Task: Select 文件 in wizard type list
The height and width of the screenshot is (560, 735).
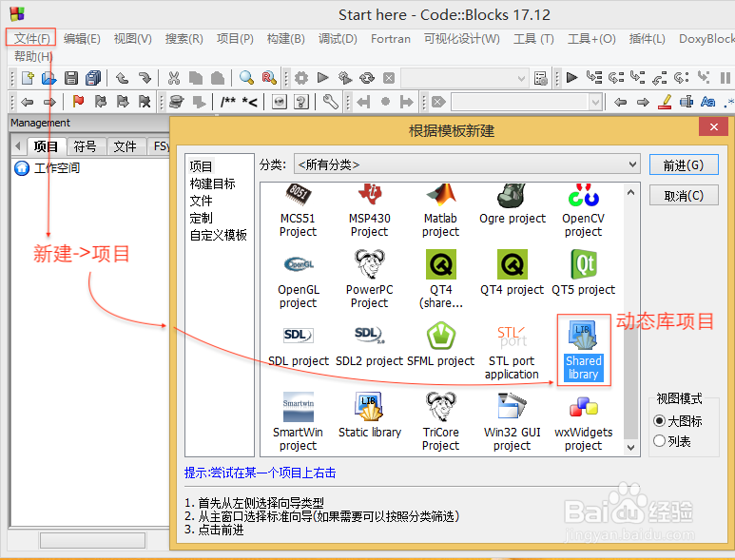Action: click(201, 201)
